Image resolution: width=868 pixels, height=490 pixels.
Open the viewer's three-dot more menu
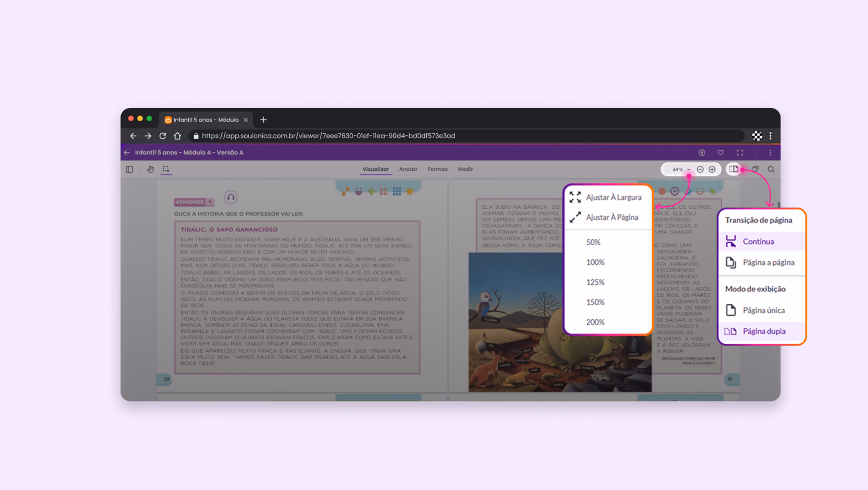click(770, 153)
